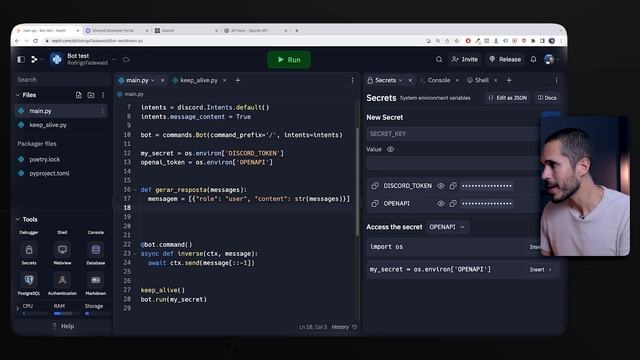This screenshot has width=640, height=360.
Task: Add a new tab in the editor pane
Action: coord(238,80)
